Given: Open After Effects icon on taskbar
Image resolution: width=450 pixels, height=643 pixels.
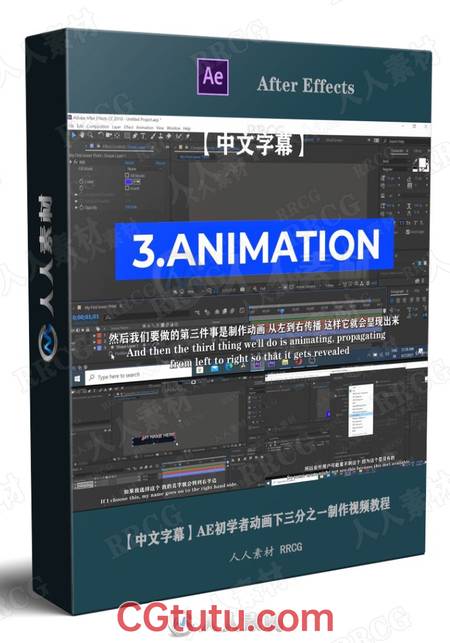Looking at the screenshot, I should [257, 365].
